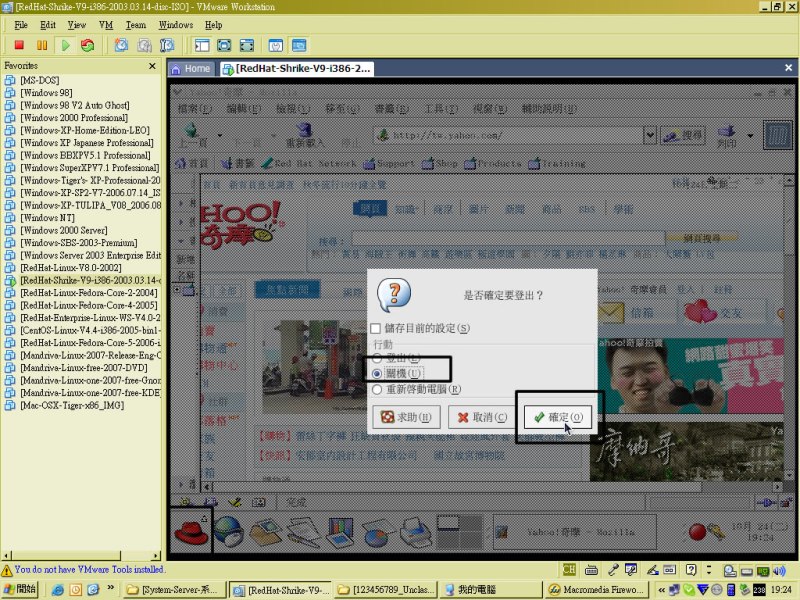The height and width of the screenshot is (600, 800).
Task: Click the console view toolbar icon
Action: (299, 45)
